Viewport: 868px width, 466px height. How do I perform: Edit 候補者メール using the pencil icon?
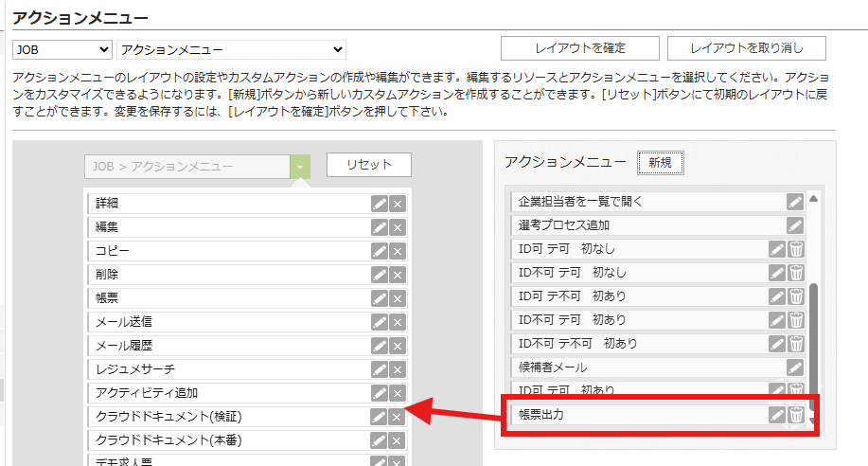pos(795,367)
